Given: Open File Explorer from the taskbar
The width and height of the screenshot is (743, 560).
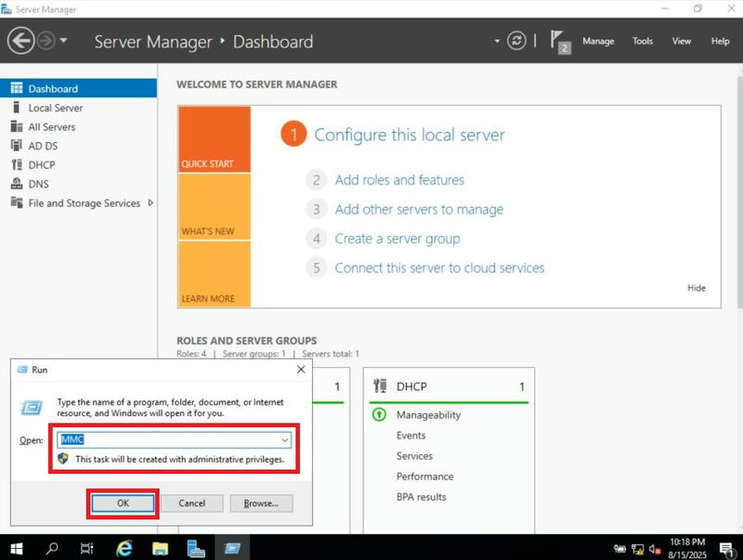Looking at the screenshot, I should coord(160,549).
